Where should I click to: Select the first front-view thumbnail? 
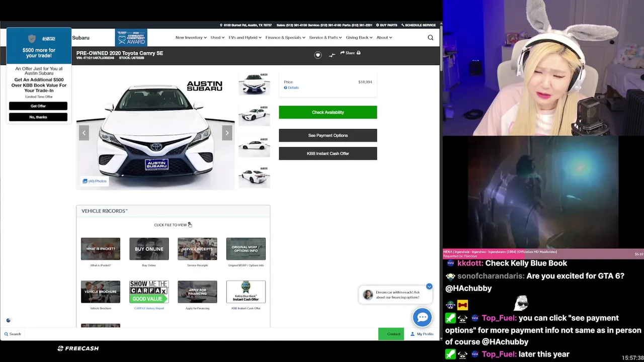tap(254, 84)
